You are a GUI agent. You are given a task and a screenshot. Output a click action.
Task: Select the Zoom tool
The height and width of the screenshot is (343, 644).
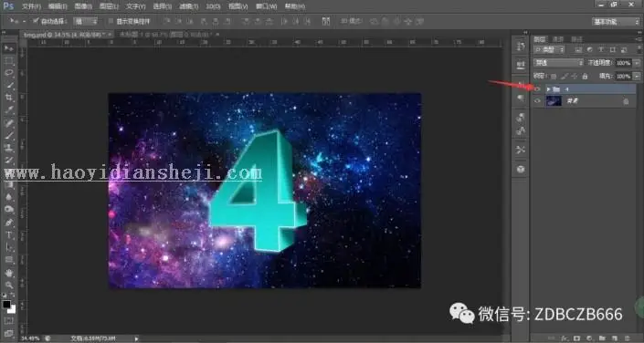tap(9, 286)
